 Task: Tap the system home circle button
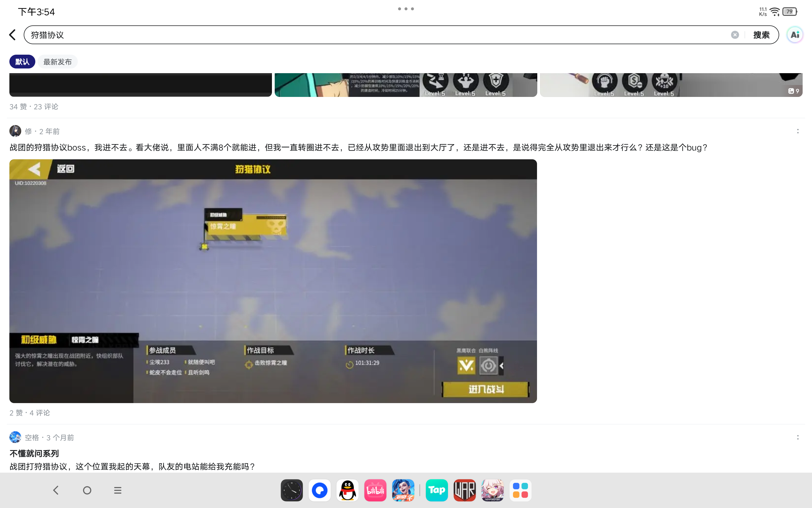(x=87, y=490)
